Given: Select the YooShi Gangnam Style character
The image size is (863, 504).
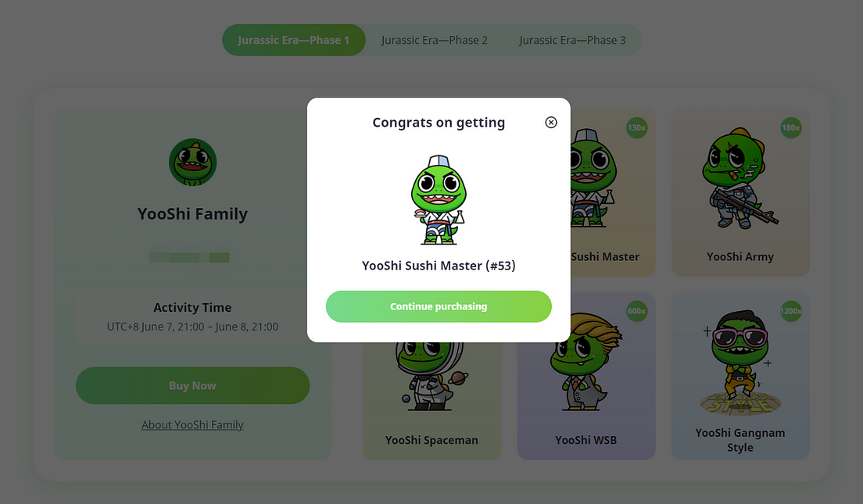Looking at the screenshot, I should tap(740, 377).
